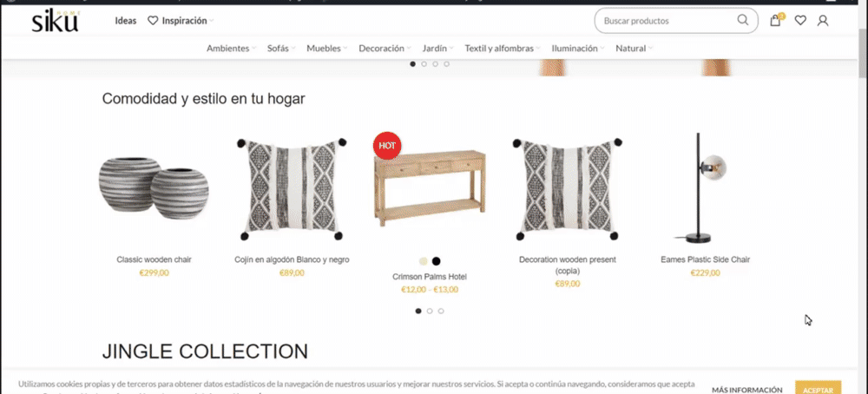Open the shopping cart icon
The height and width of the screenshot is (394, 868).
pyautogui.click(x=777, y=21)
